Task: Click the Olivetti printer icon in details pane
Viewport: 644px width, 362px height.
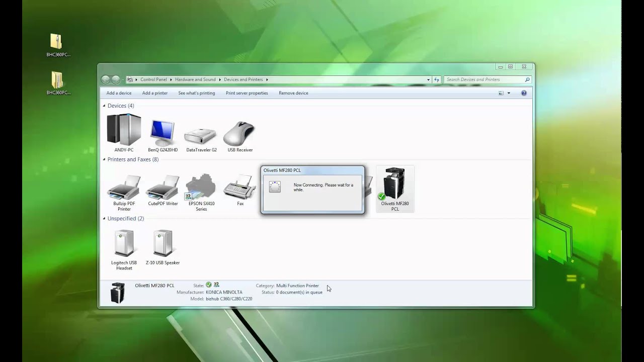Action: [117, 293]
